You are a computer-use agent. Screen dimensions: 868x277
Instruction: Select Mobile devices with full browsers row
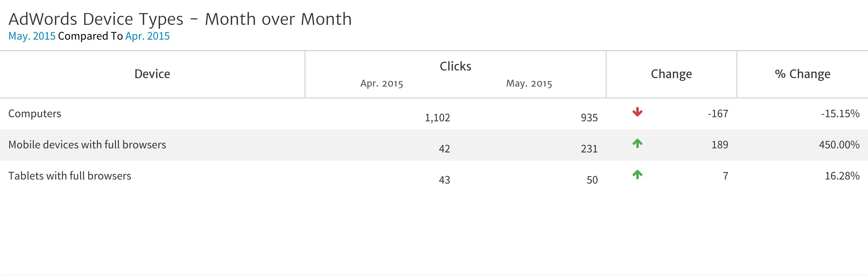click(87, 145)
